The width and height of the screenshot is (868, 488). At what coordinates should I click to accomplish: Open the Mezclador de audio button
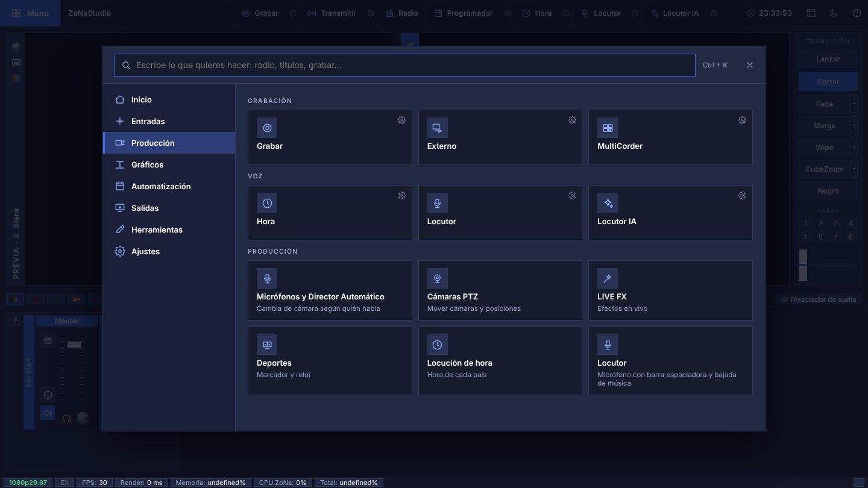[818, 299]
